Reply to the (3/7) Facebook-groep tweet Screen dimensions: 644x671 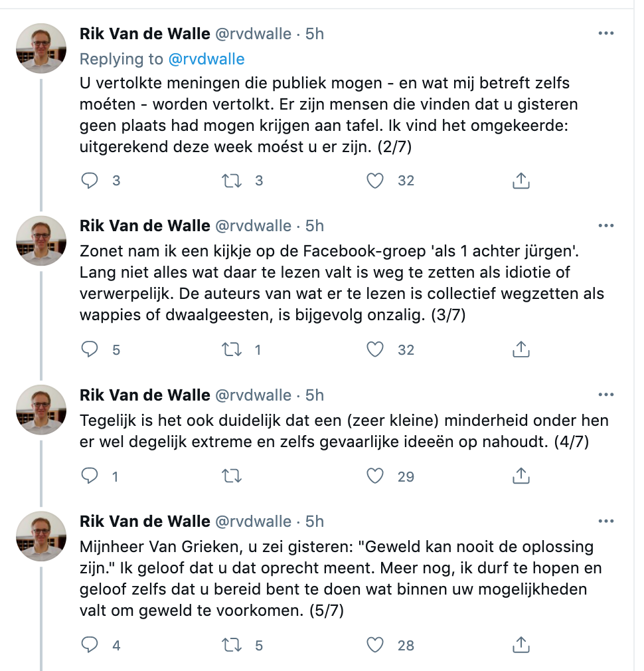(x=90, y=349)
